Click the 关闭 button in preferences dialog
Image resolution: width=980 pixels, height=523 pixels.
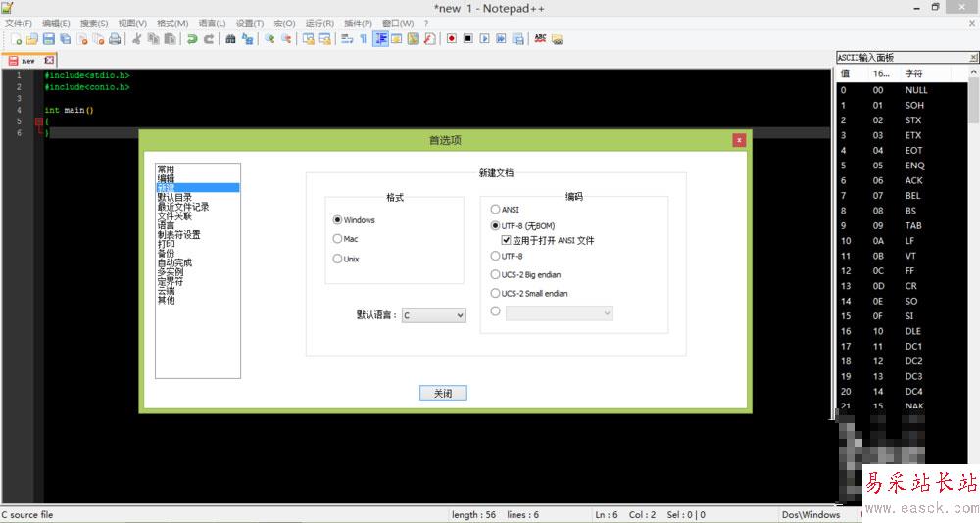pyautogui.click(x=443, y=393)
